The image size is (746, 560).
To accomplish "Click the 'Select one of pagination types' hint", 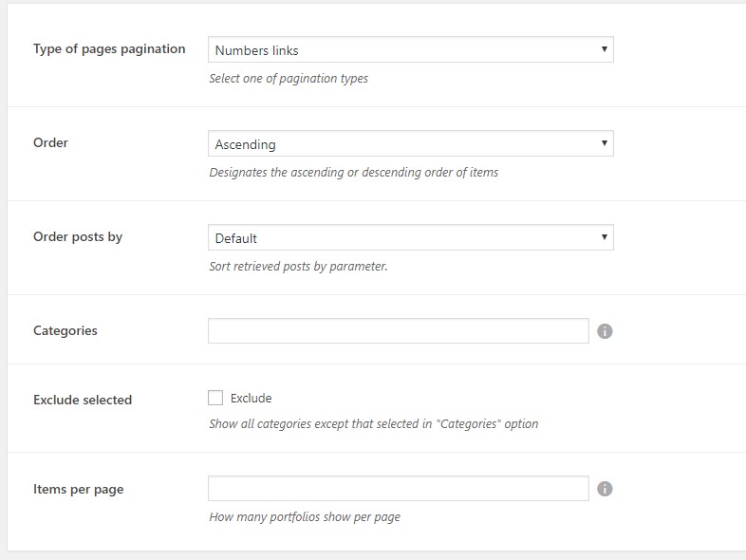I will [289, 79].
